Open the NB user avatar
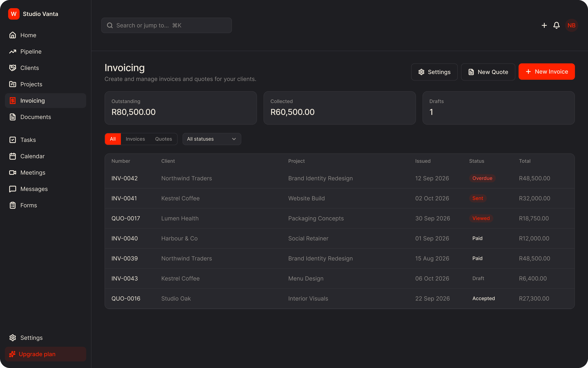Viewport: 588px width, 368px height. point(571,25)
